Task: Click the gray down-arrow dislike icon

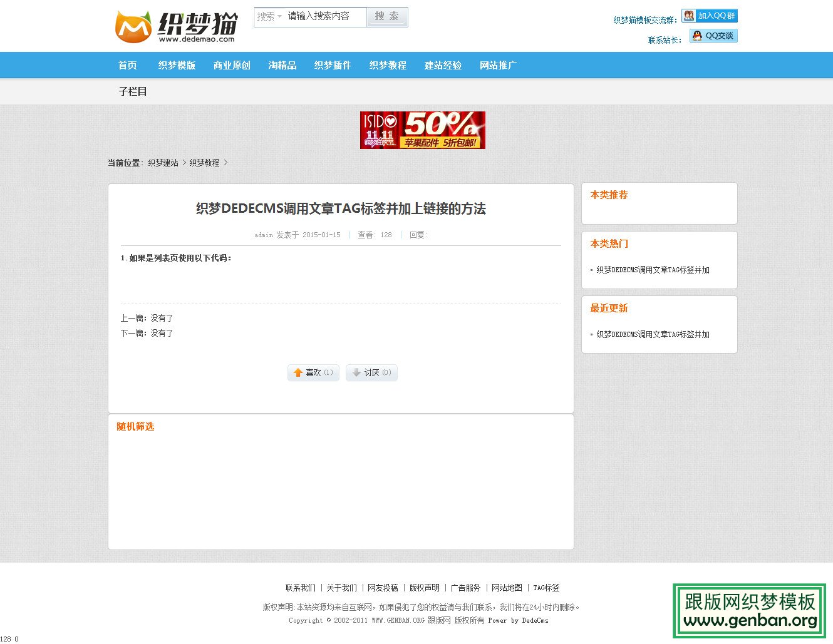Action: point(357,372)
